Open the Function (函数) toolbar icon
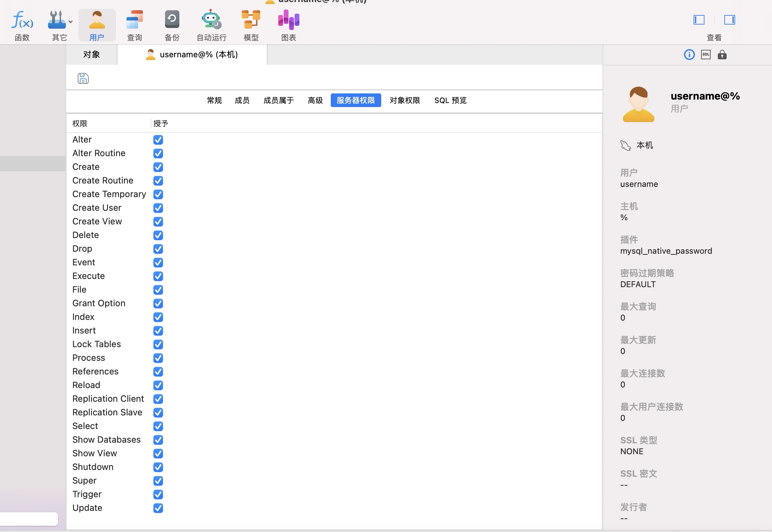The width and height of the screenshot is (772, 532). [x=22, y=20]
